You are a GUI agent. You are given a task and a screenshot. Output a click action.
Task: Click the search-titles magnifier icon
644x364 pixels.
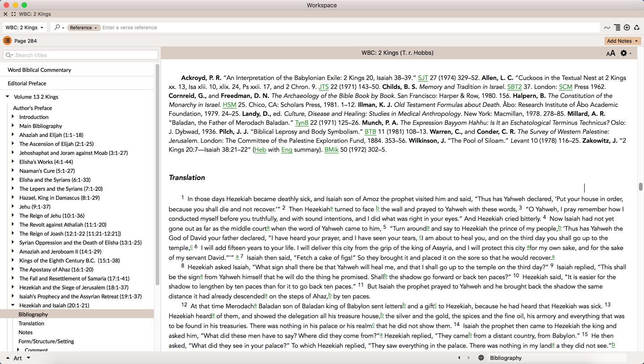click(9, 55)
